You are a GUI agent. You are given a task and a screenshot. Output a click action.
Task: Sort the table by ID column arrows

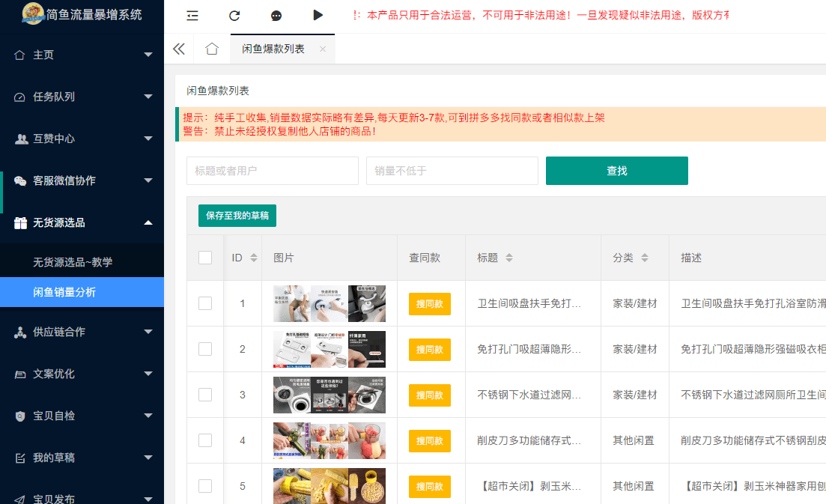click(x=254, y=258)
